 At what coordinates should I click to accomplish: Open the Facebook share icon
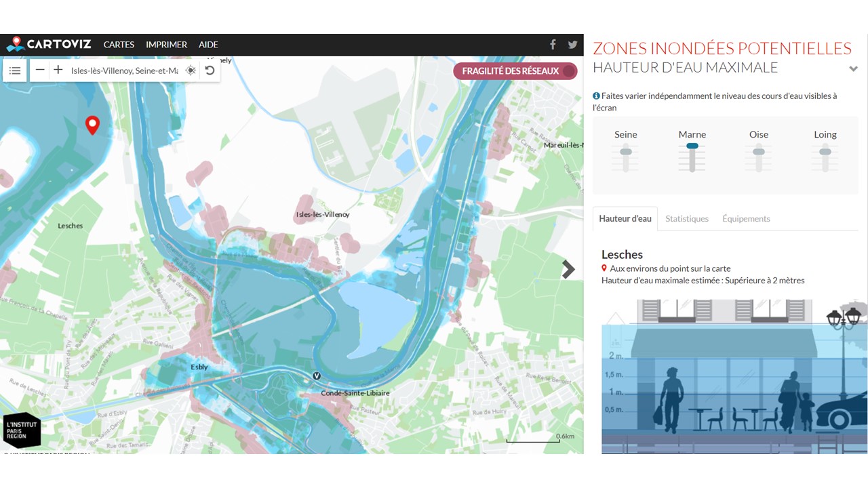553,45
